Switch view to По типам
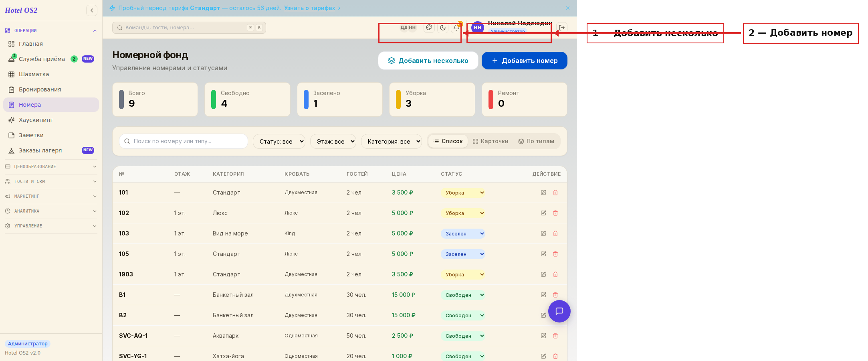The height and width of the screenshot is (361, 868). coord(536,141)
